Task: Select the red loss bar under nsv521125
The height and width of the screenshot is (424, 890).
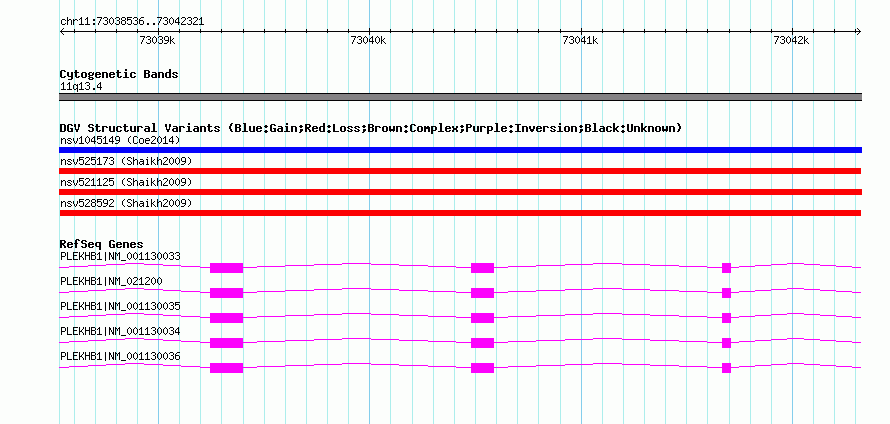Action: (x=460, y=192)
